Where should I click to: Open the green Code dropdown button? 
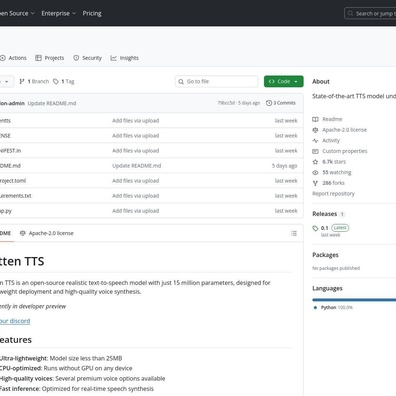284,81
